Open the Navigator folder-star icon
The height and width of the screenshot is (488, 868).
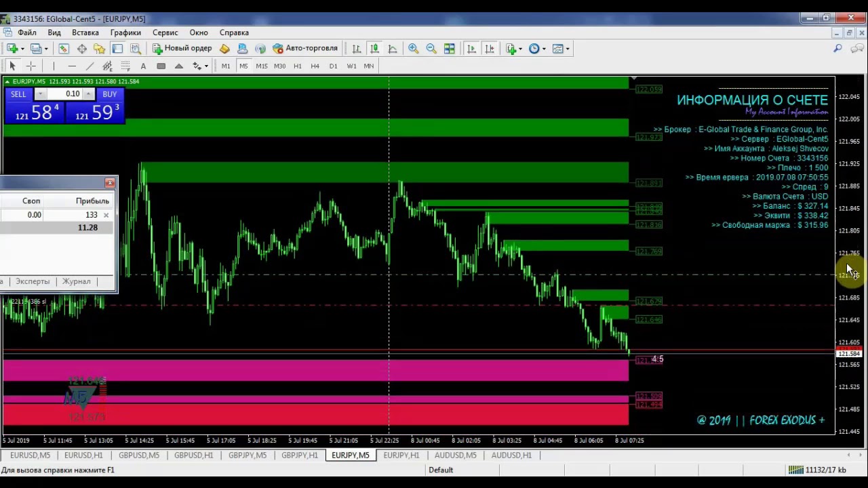(x=99, y=48)
